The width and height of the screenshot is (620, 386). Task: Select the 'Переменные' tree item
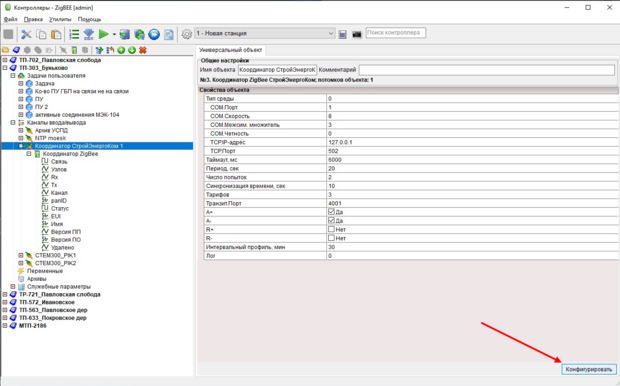point(45,271)
